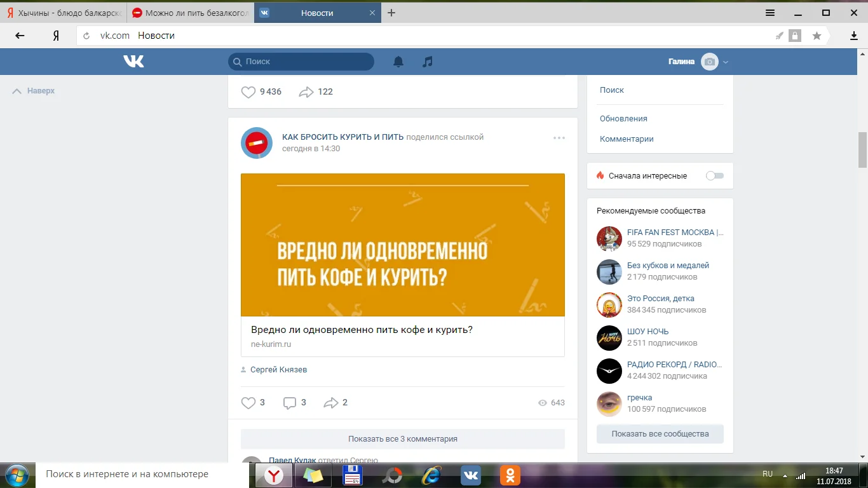Select 'Комментарии' in the right menu

tap(627, 139)
